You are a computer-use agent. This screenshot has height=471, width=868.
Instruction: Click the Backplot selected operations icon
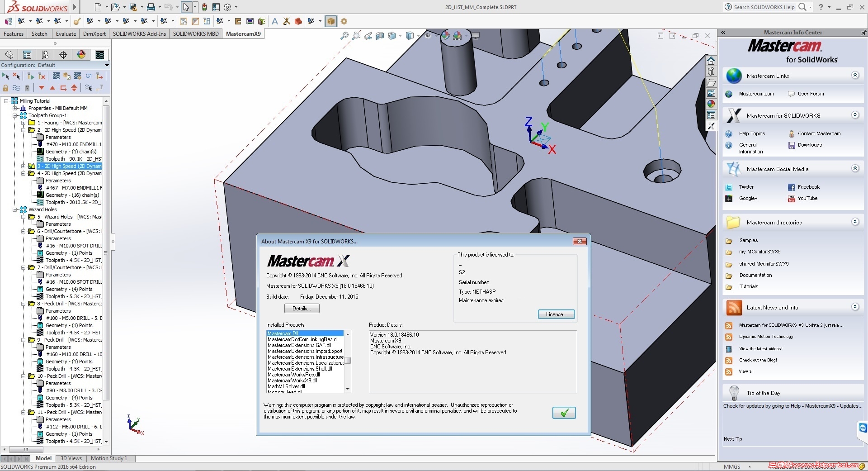pos(56,76)
